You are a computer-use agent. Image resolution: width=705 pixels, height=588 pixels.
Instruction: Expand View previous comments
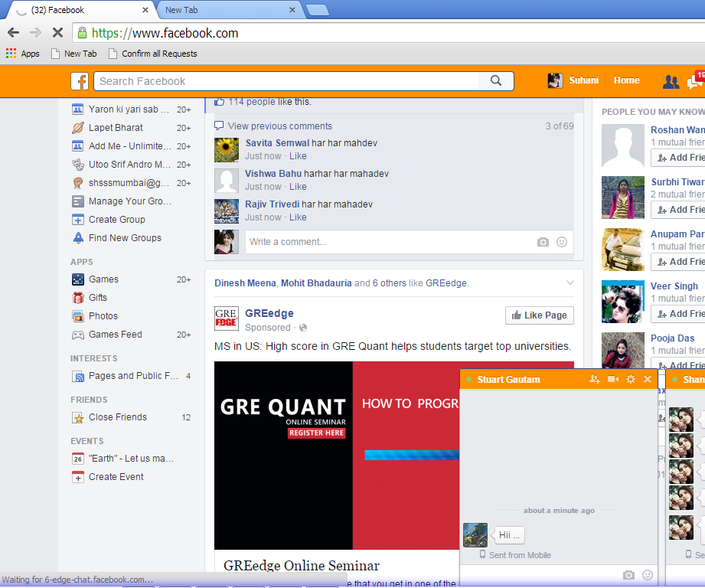click(283, 126)
